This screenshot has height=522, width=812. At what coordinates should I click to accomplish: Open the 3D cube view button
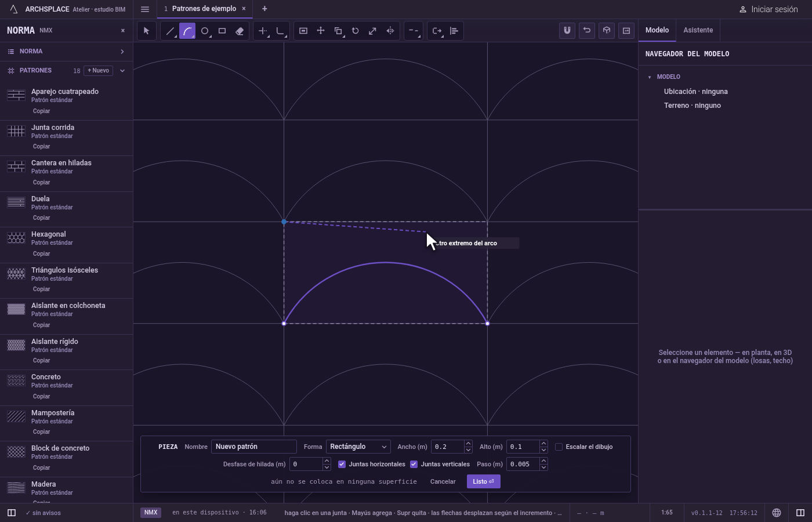coord(607,31)
